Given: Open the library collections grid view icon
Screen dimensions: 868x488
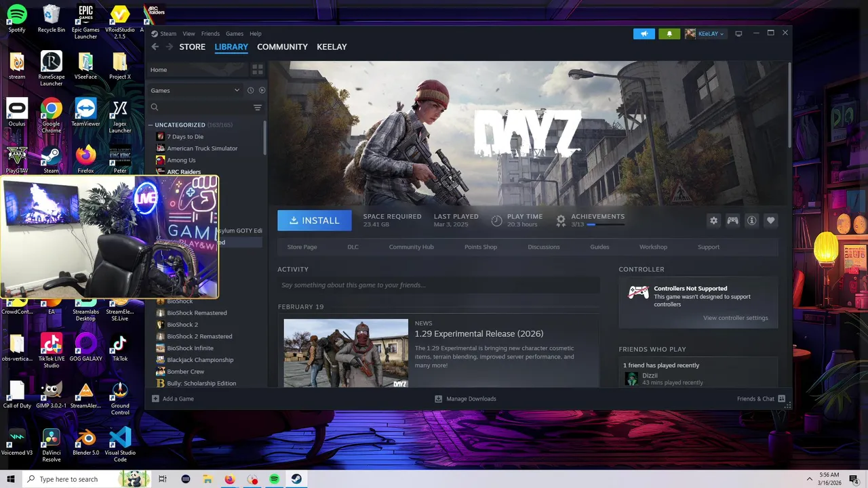Looking at the screenshot, I should pos(258,70).
